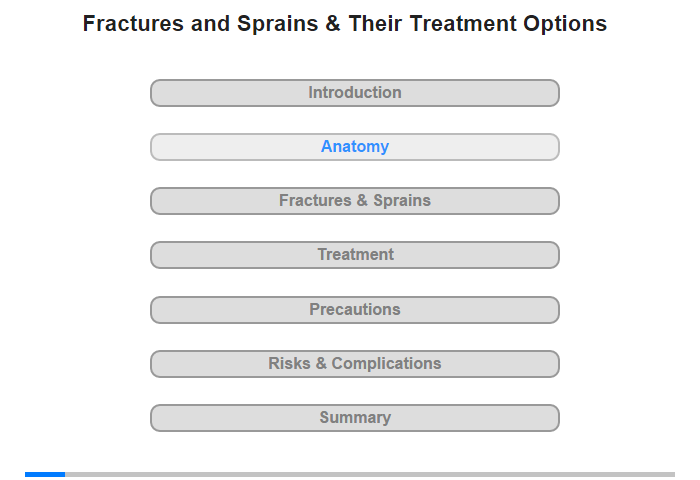Click the far right end of progress bar
The height and width of the screenshot is (480, 700).
[x=672, y=474]
